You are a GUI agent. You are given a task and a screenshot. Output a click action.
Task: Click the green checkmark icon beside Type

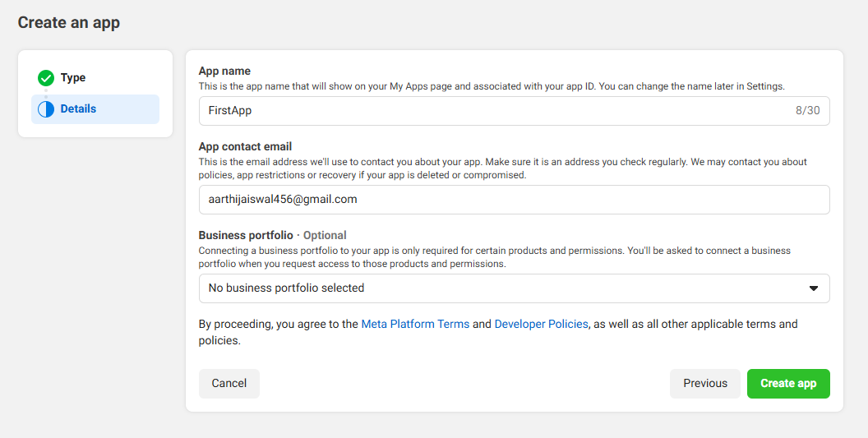pos(46,78)
